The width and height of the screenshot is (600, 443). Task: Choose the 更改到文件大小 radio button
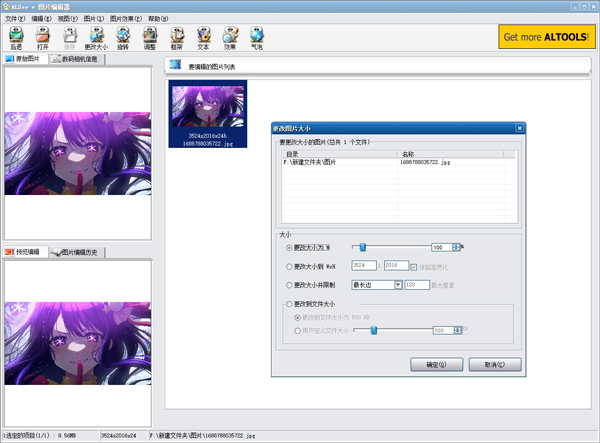290,303
